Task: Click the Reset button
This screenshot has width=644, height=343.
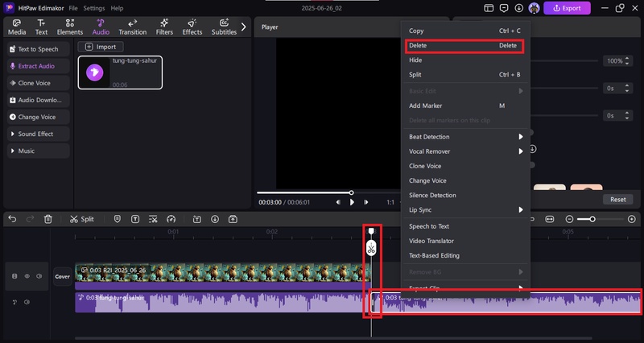Action: pyautogui.click(x=617, y=200)
